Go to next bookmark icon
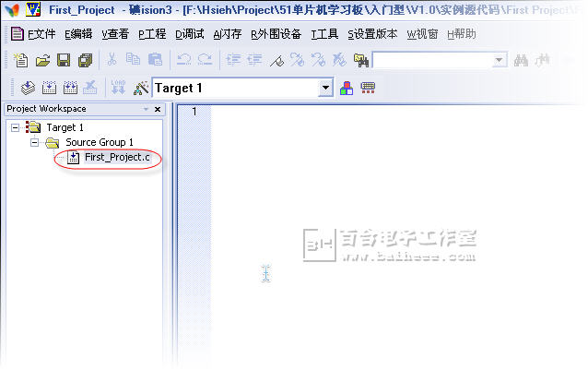This screenshot has width=588, height=370. pyautogui.click(x=297, y=59)
